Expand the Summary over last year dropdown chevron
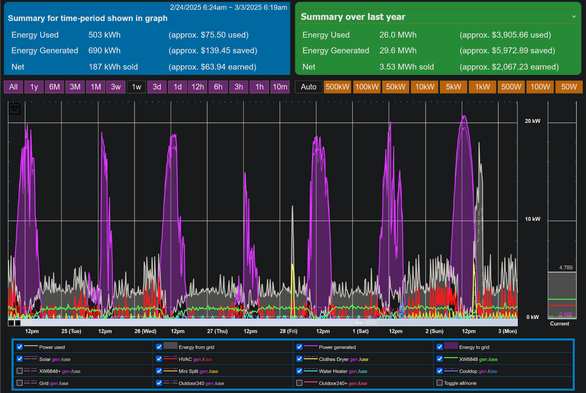Viewport: 586px width, 393px height. pyautogui.click(x=574, y=16)
